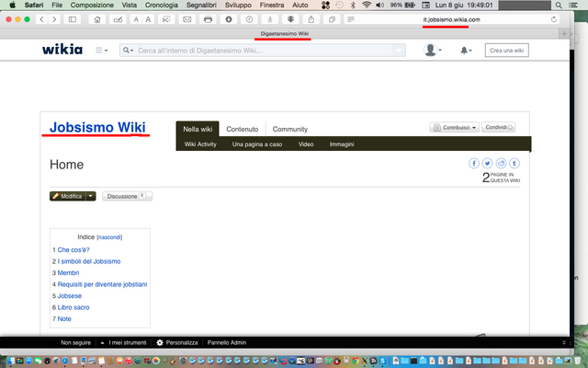Open Personalizza in bottom toolbar

tap(177, 342)
